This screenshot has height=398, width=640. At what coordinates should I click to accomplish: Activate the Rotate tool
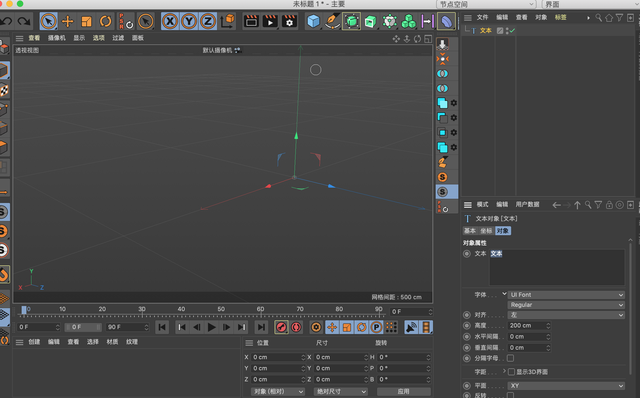tap(105, 21)
